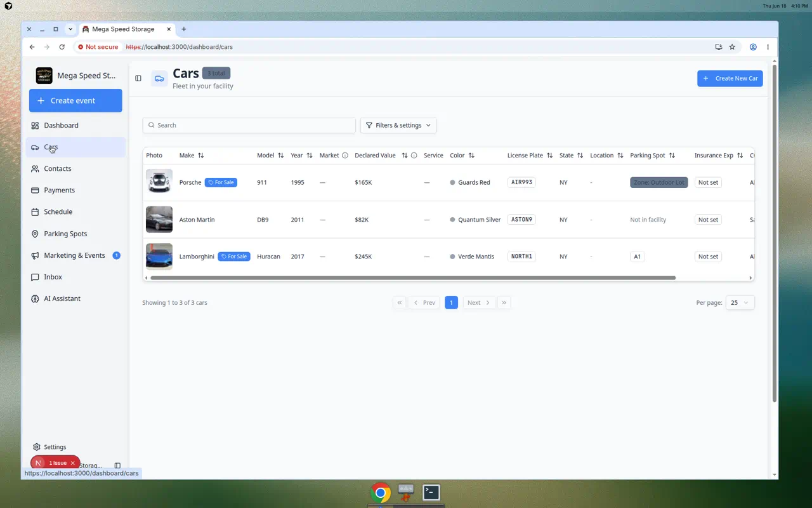Image resolution: width=812 pixels, height=508 pixels.
Task: Click the Next pagination button
Action: pos(479,303)
